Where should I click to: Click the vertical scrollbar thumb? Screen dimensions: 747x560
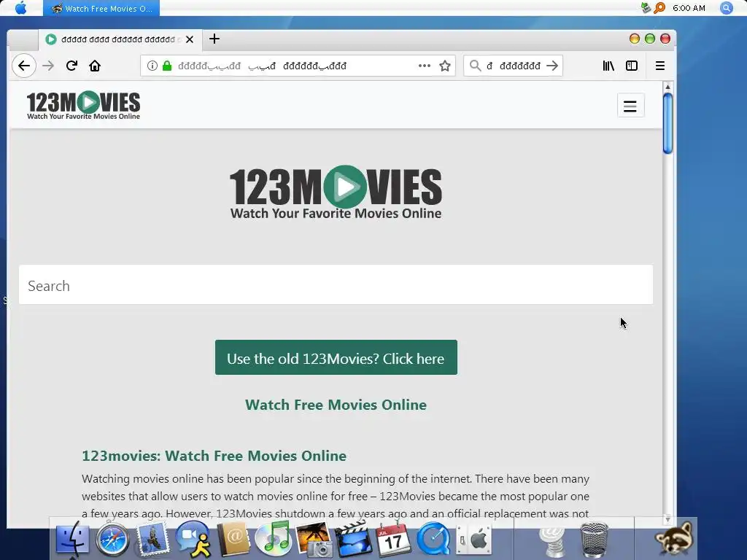tap(667, 122)
